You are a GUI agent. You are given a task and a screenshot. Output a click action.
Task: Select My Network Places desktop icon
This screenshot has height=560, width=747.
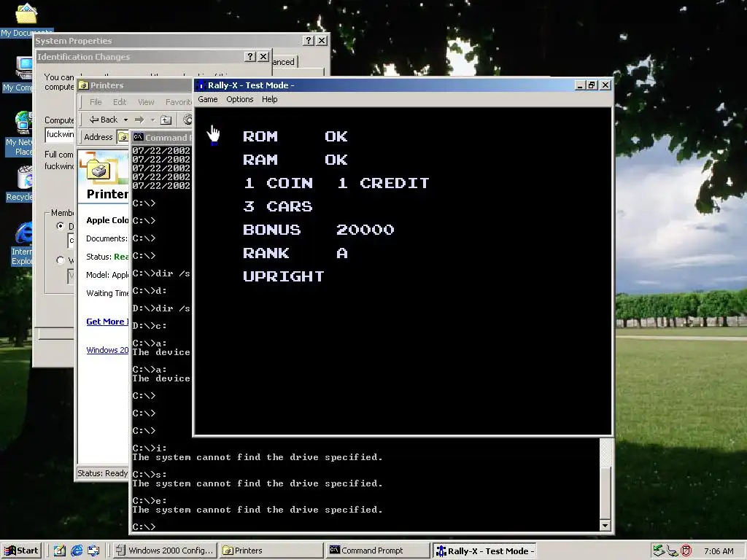18,134
